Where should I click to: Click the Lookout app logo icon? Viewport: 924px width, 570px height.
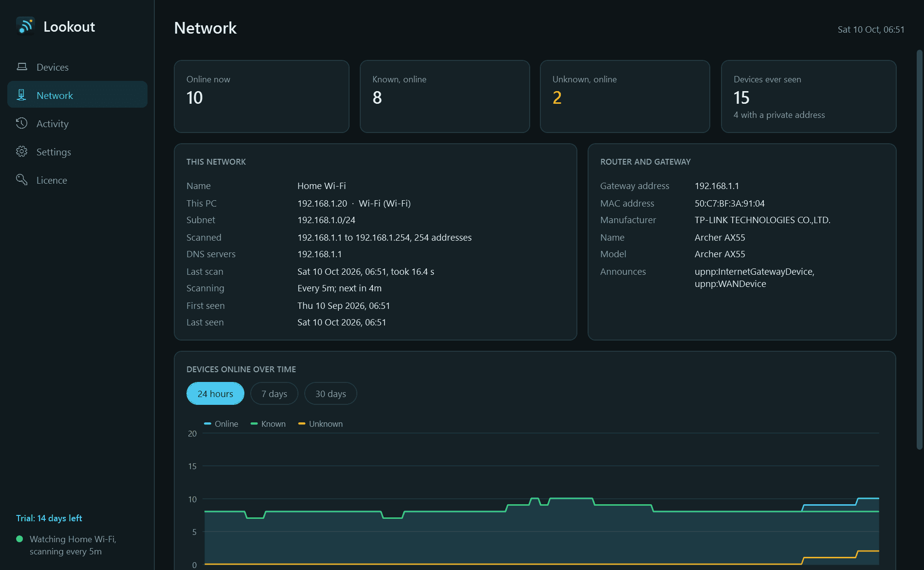(x=25, y=26)
